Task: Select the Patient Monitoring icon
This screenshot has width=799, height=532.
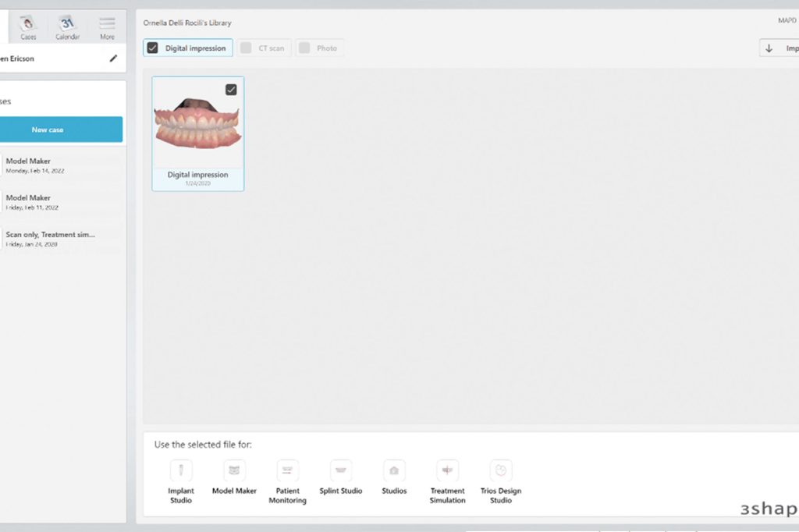Action: pos(287,477)
